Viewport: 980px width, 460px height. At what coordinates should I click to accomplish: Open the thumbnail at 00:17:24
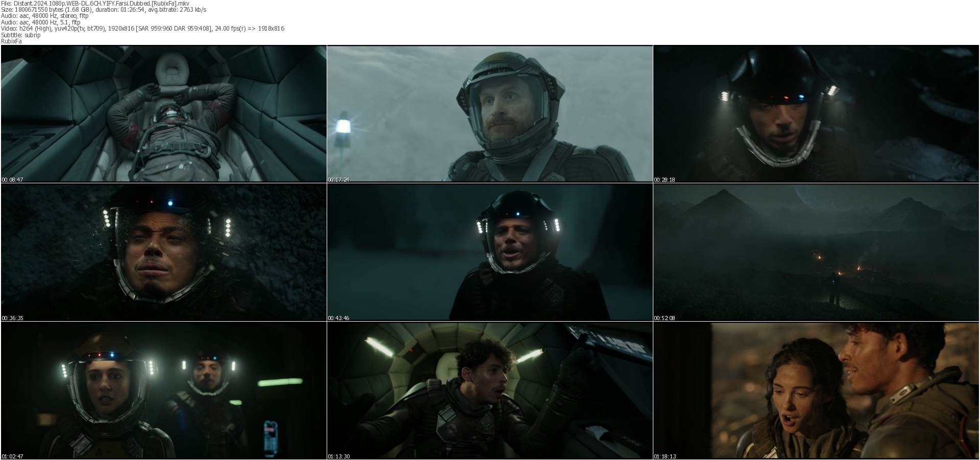[490, 114]
